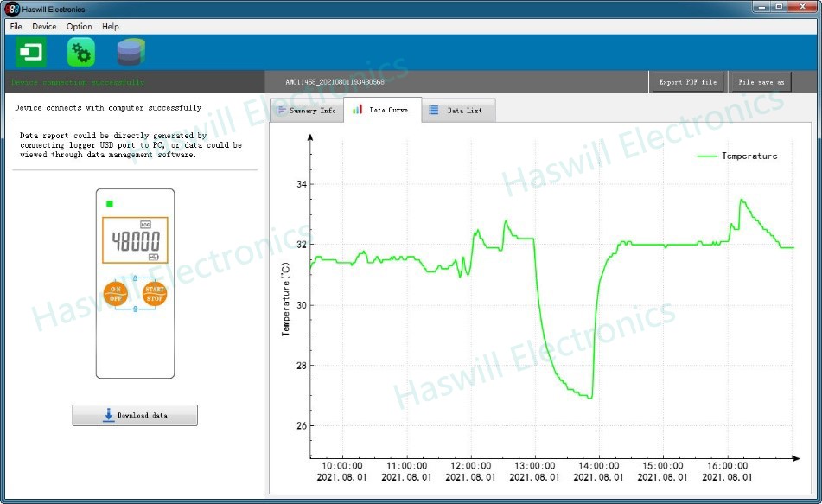Image resolution: width=822 pixels, height=504 pixels.
Task: Click the 32 label on the y-axis
Action: [302, 245]
